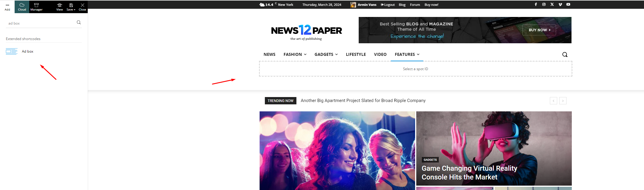
Task: Expand the FEATURES menu
Action: (407, 54)
